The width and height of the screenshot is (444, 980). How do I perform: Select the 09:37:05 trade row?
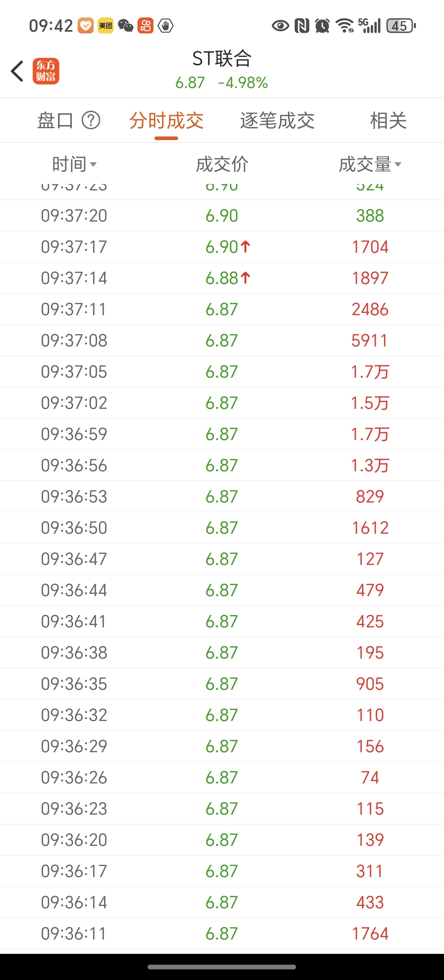222,372
